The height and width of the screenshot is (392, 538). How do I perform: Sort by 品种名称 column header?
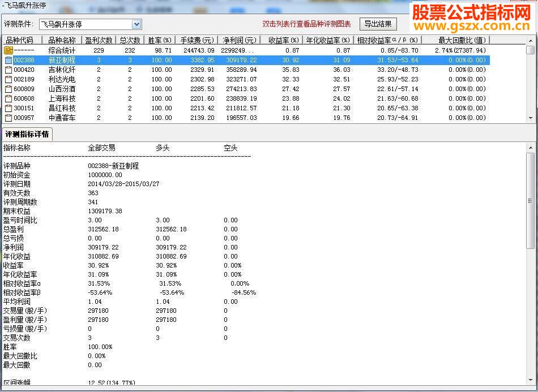coord(62,40)
